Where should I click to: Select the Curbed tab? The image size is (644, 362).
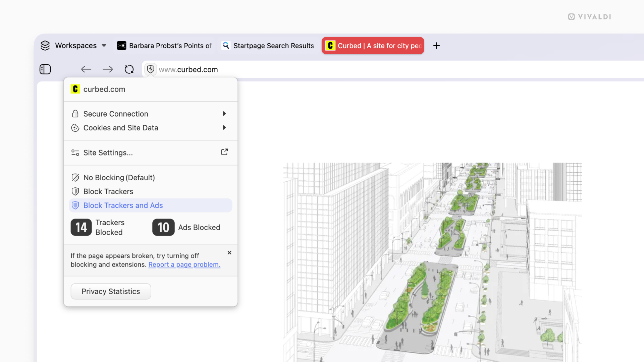click(373, 46)
